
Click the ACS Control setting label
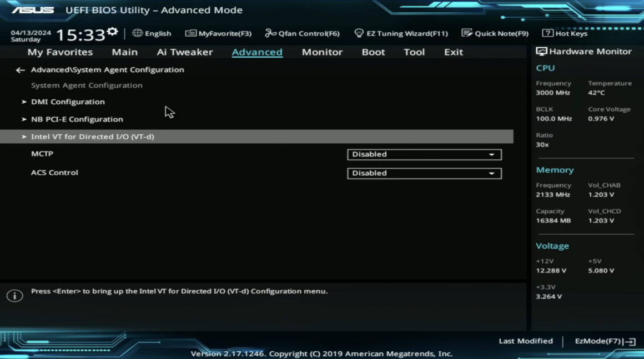click(54, 173)
